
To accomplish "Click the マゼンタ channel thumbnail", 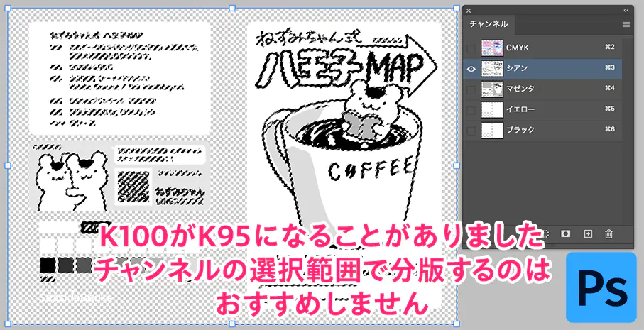I will (x=491, y=89).
